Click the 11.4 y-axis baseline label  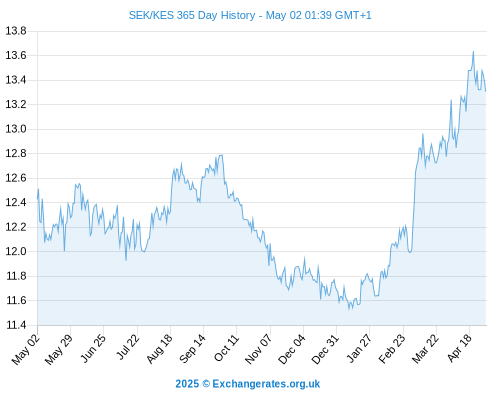coord(16,325)
